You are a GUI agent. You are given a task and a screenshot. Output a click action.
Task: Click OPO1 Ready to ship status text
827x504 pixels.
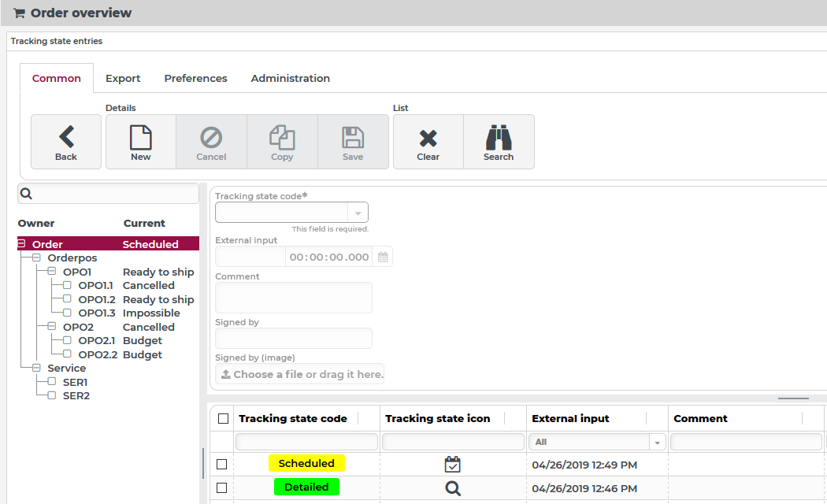(158, 272)
